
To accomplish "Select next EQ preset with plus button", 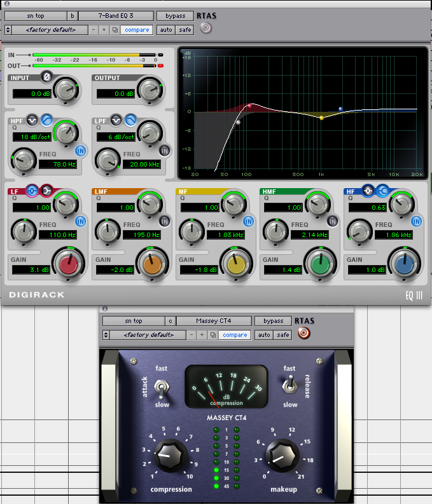I will tap(104, 30).
